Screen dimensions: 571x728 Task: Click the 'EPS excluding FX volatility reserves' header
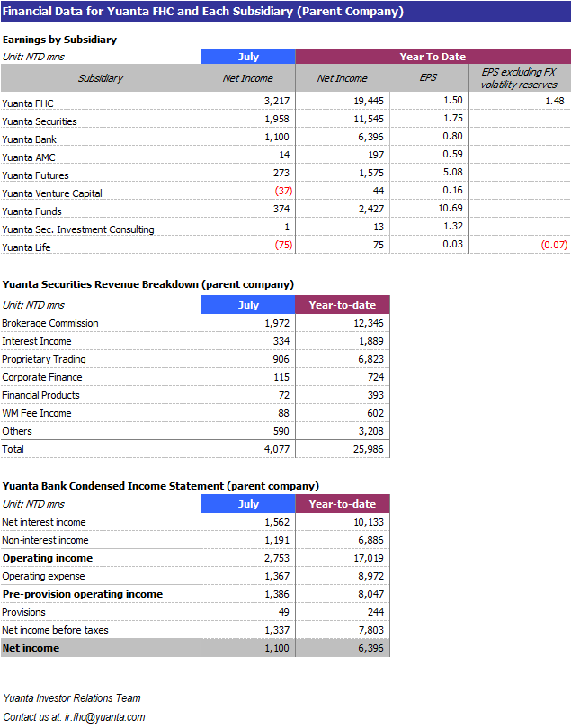click(x=519, y=78)
